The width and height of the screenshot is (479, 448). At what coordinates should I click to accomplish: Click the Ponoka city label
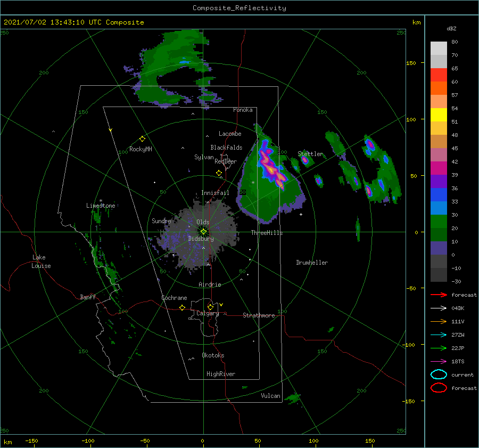click(243, 110)
